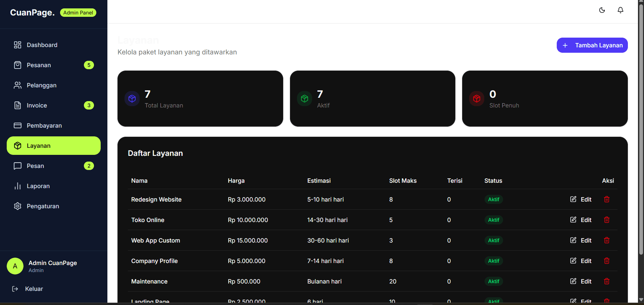The image size is (644, 305).
Task: Edit the Toko Online service
Action: point(581,220)
